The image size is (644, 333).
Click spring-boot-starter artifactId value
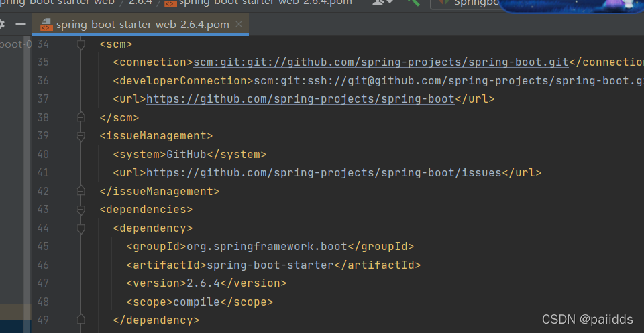270,265
